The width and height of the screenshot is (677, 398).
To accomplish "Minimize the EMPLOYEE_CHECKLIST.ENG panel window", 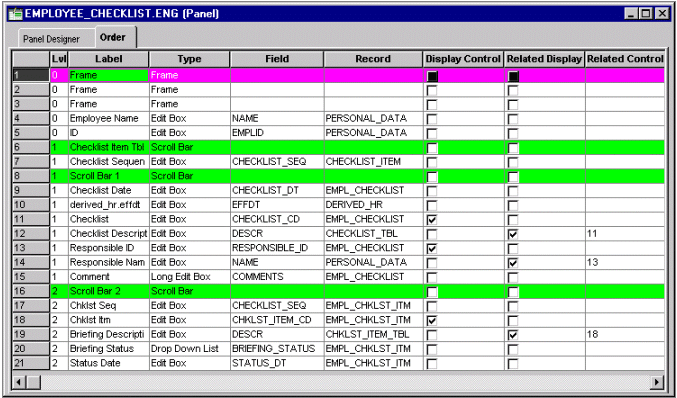I will 632,14.
